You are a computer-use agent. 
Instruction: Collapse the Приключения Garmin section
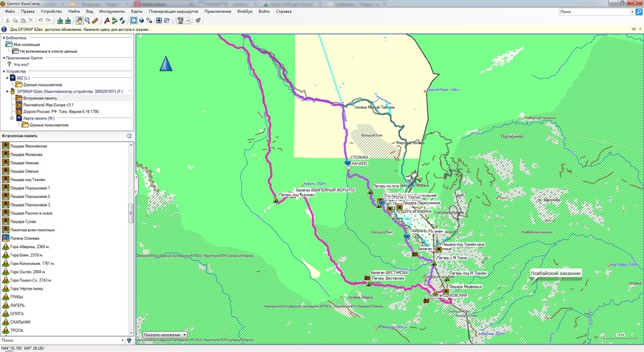coord(4,58)
